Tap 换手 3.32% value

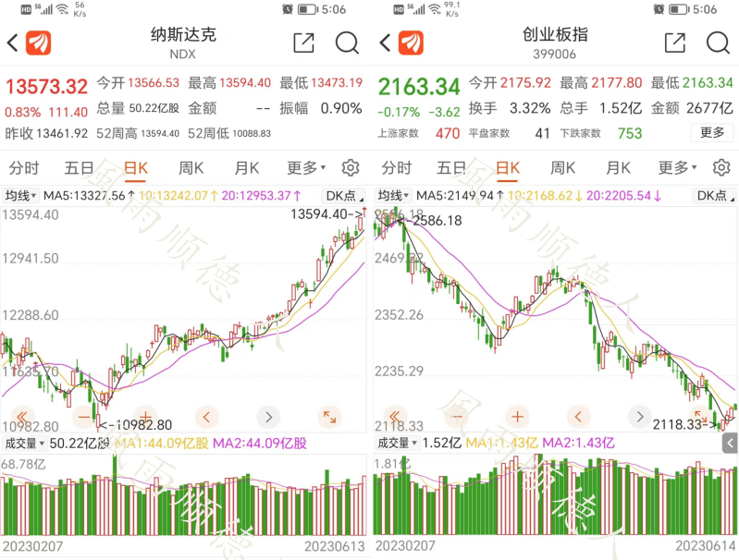[x=530, y=108]
